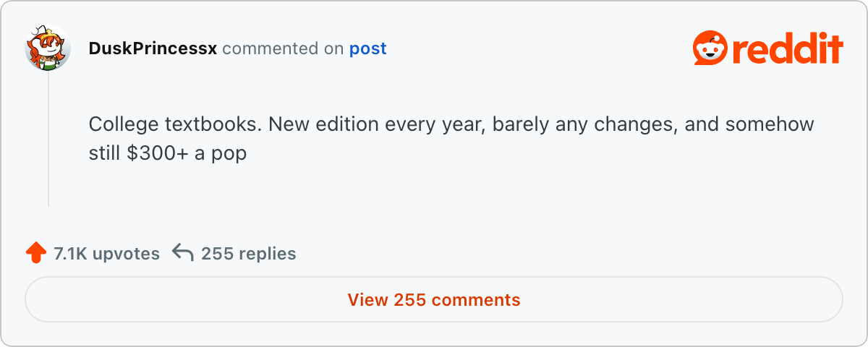Click the number "255" in the replies count
Viewport: 868px width, 347px height.
tap(217, 254)
